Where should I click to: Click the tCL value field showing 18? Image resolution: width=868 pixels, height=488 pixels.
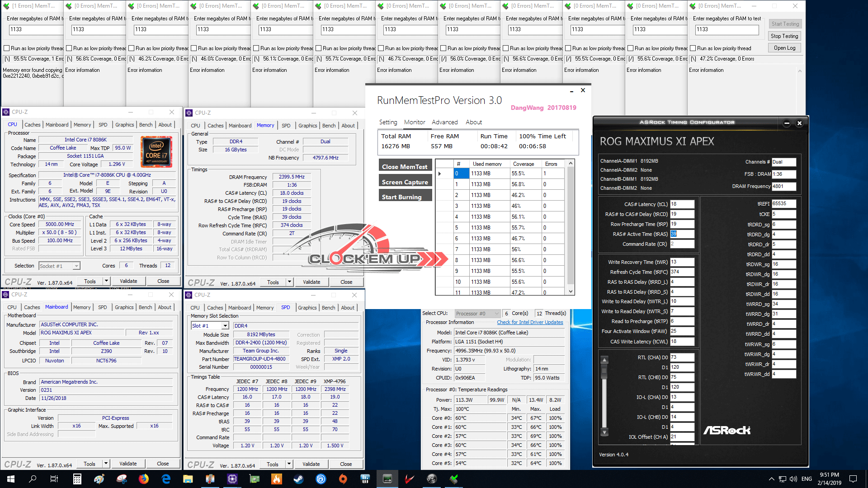pos(681,204)
